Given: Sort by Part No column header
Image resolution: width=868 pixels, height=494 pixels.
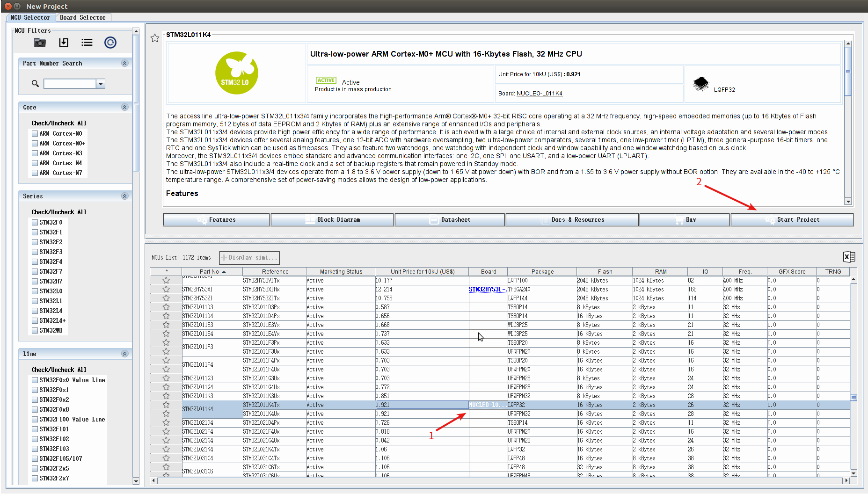Looking at the screenshot, I should click(212, 271).
